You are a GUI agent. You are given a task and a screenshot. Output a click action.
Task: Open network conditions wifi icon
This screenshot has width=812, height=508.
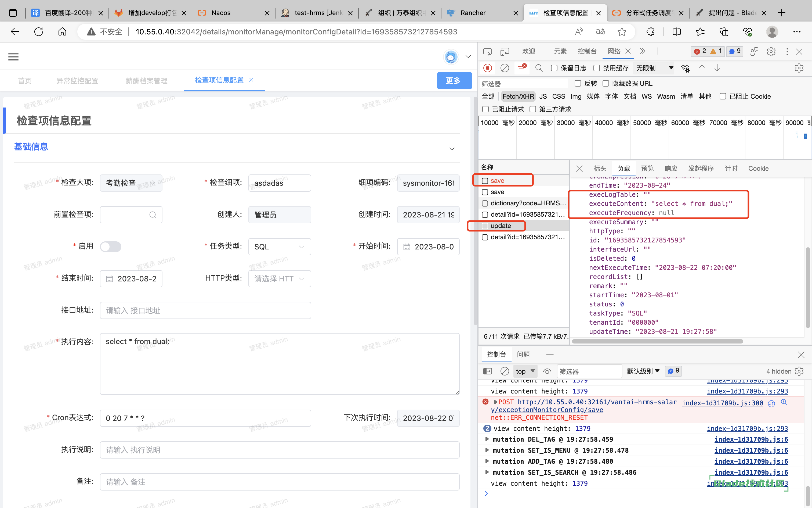pyautogui.click(x=685, y=69)
